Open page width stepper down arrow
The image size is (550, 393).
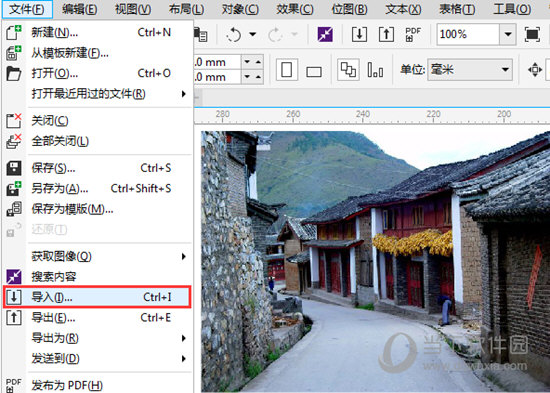(x=247, y=62)
